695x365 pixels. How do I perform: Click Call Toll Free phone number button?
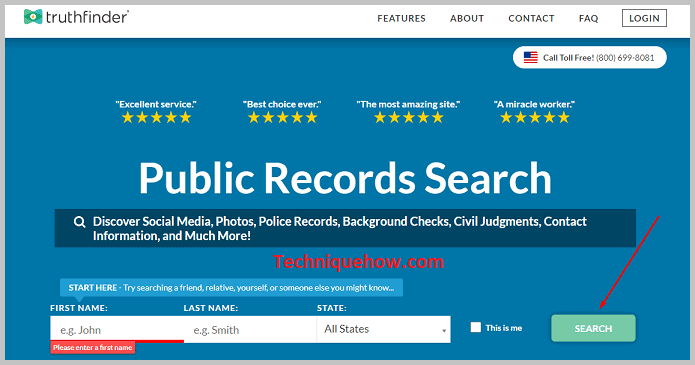pos(590,58)
